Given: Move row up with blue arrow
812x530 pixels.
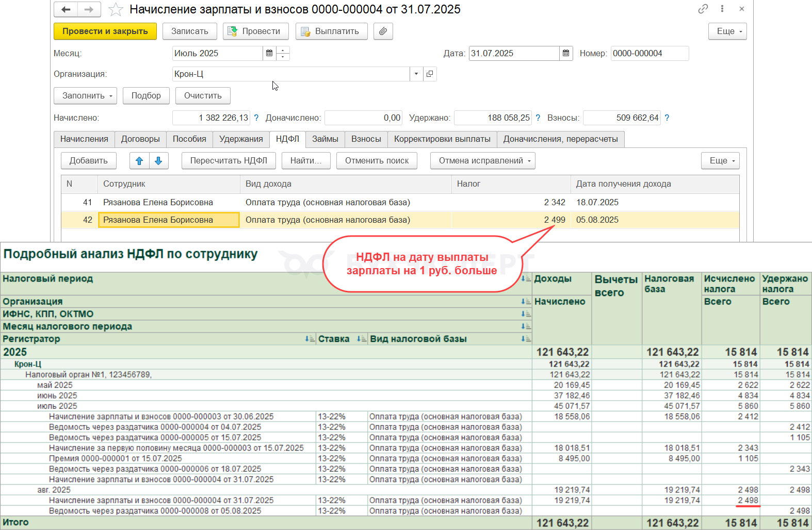Looking at the screenshot, I should click(139, 161).
